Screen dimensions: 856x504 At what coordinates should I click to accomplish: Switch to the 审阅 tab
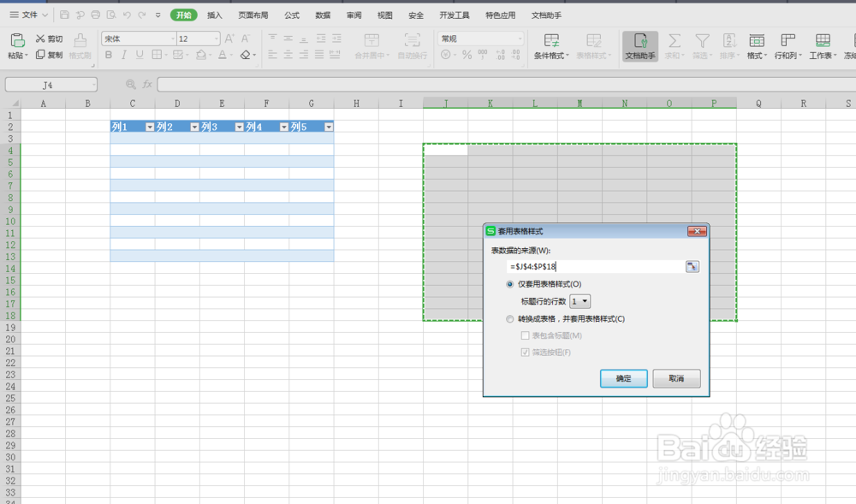(x=354, y=15)
